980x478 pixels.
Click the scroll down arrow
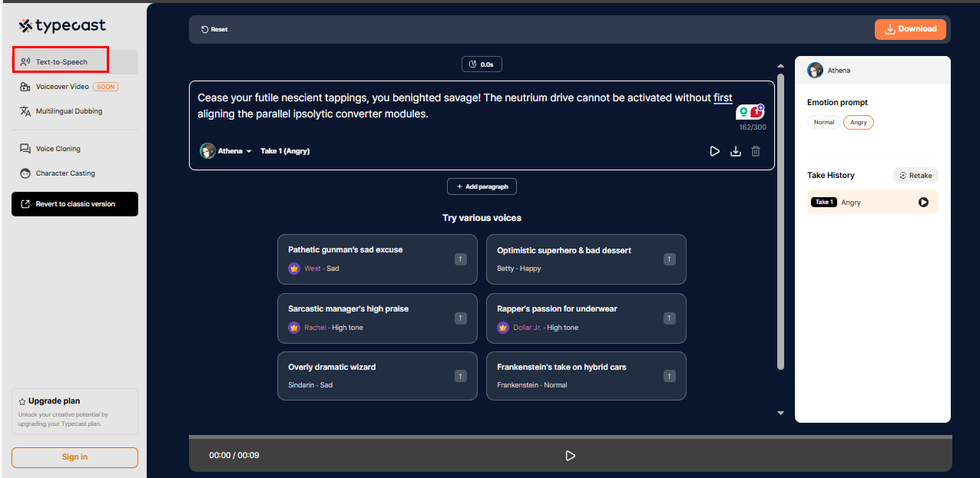pos(780,413)
